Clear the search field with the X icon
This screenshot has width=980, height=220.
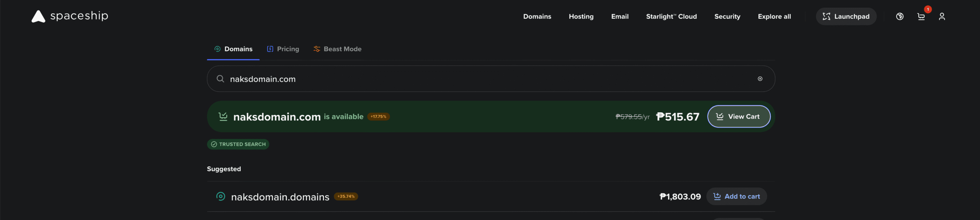coord(760,79)
